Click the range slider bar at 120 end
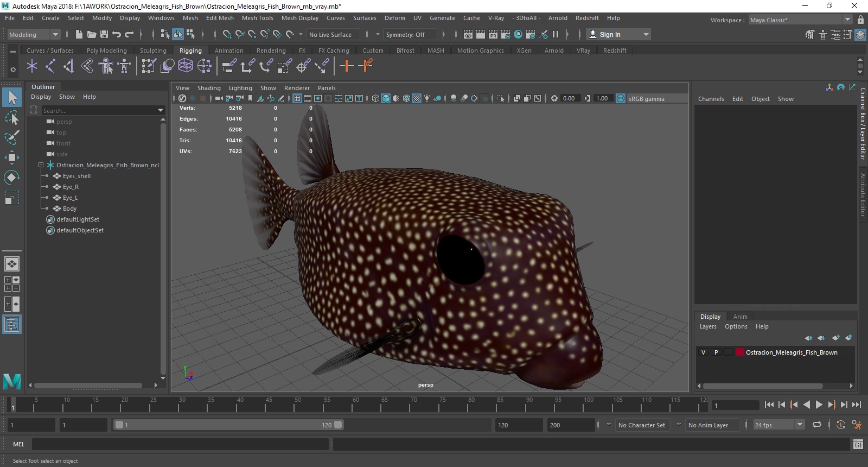 pyautogui.click(x=338, y=425)
